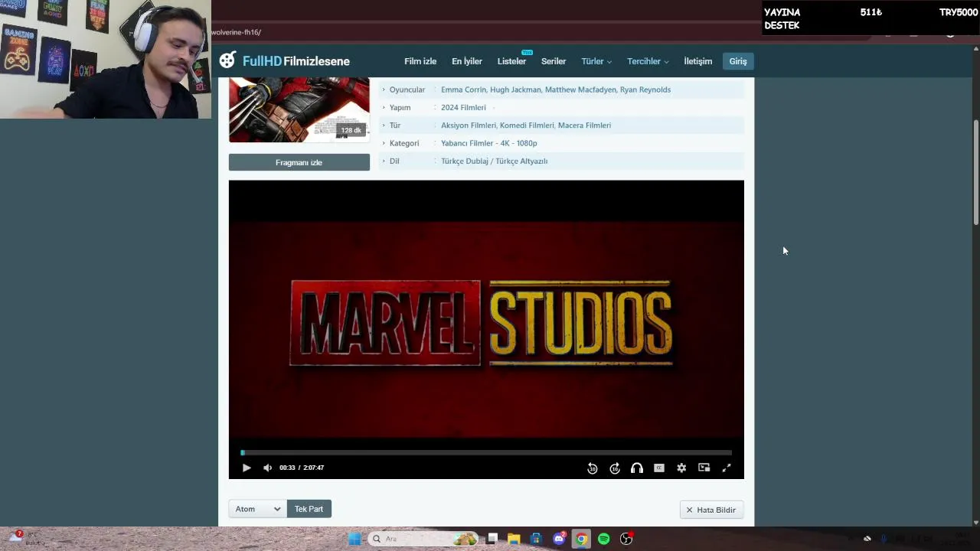Skip forward 10 seconds in the player

(615, 468)
